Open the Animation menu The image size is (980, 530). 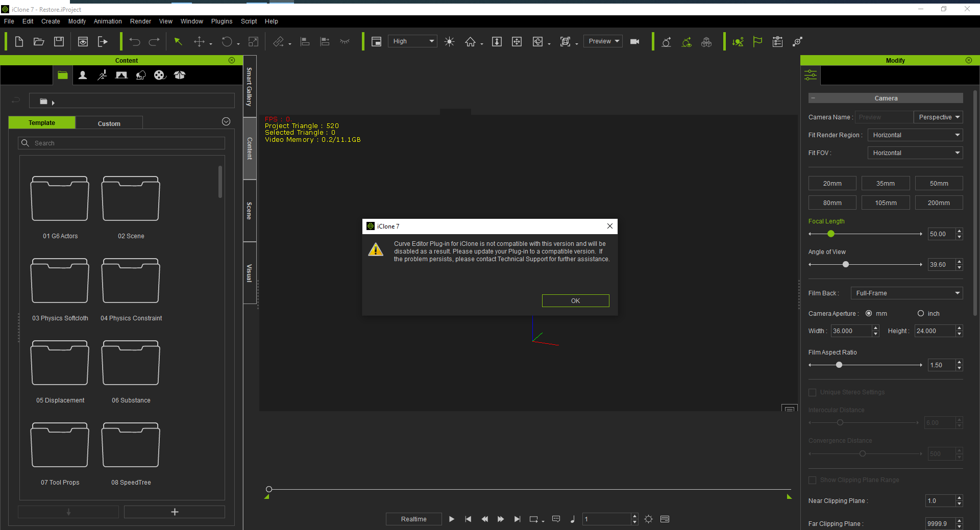point(108,21)
